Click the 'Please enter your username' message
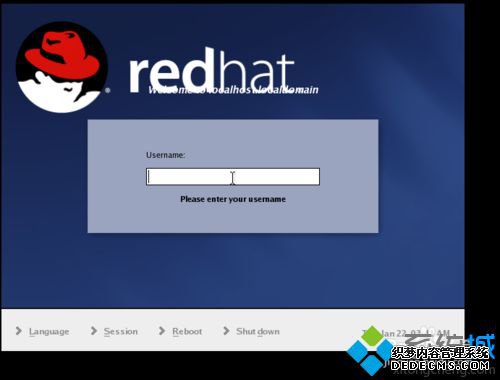Viewport: 500px width, 380px height. 233,199
